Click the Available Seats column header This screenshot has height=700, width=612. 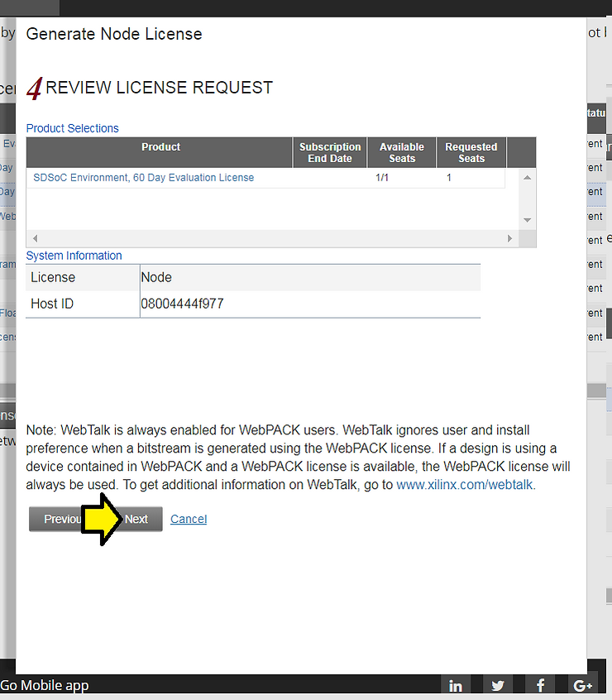[401, 152]
